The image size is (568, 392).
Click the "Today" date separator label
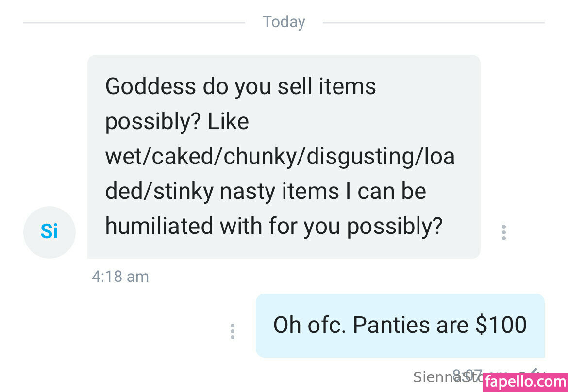pos(284,22)
